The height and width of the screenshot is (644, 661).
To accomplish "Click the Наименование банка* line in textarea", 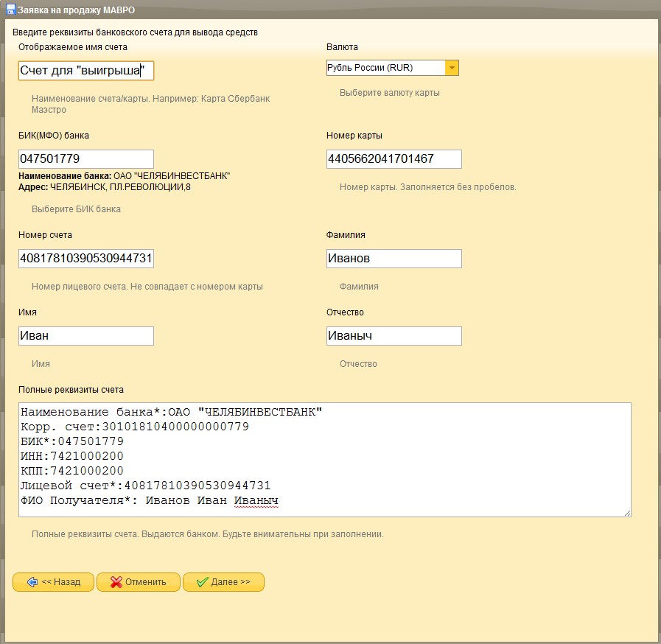I will (172, 412).
